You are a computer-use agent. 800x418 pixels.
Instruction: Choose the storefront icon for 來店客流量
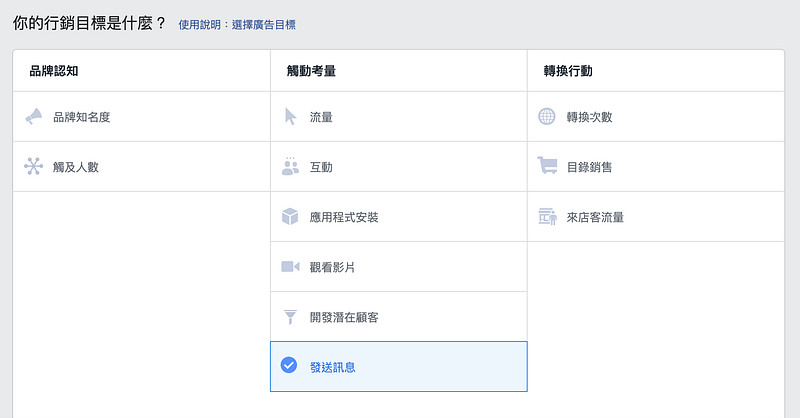point(547,216)
